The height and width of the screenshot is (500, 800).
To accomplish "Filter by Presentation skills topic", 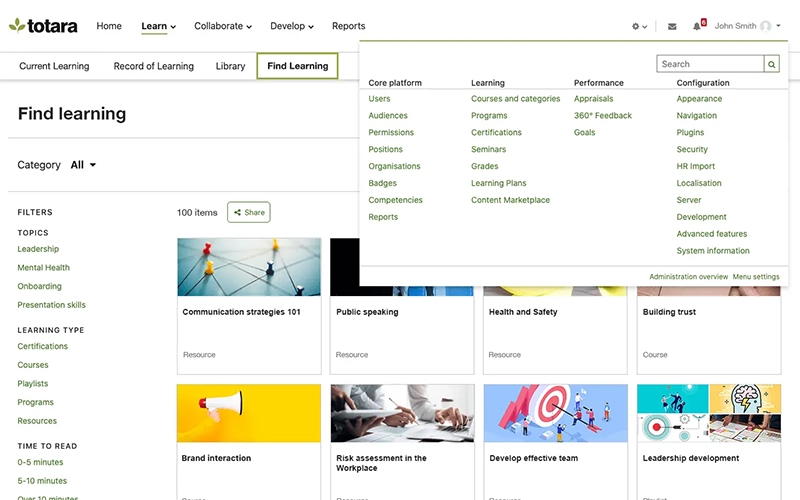I will pos(52,305).
